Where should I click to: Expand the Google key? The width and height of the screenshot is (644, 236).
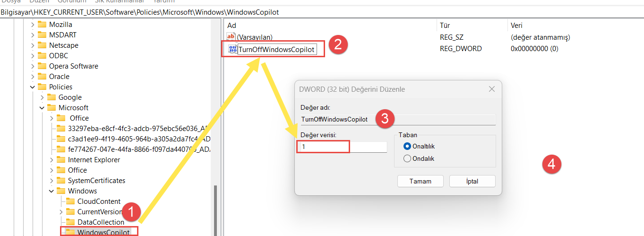[42, 97]
